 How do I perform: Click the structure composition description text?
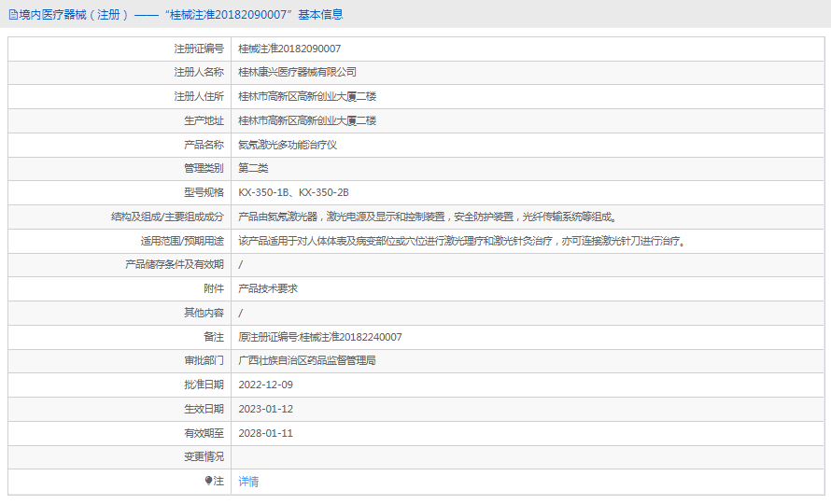tap(427, 217)
